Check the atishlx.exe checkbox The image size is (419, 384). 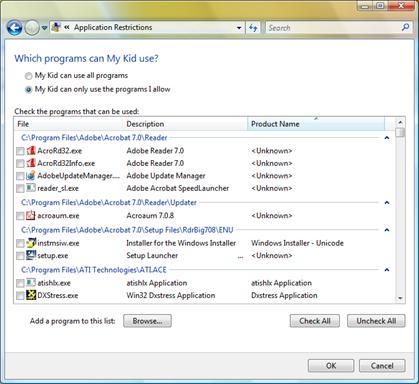coord(20,283)
